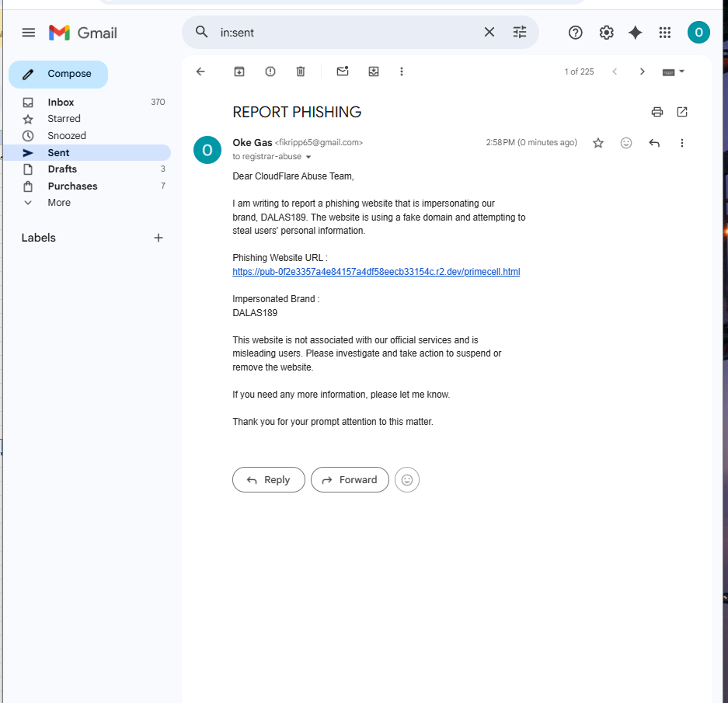728x703 pixels.
Task: Click the search magnifier icon
Action: [x=201, y=32]
